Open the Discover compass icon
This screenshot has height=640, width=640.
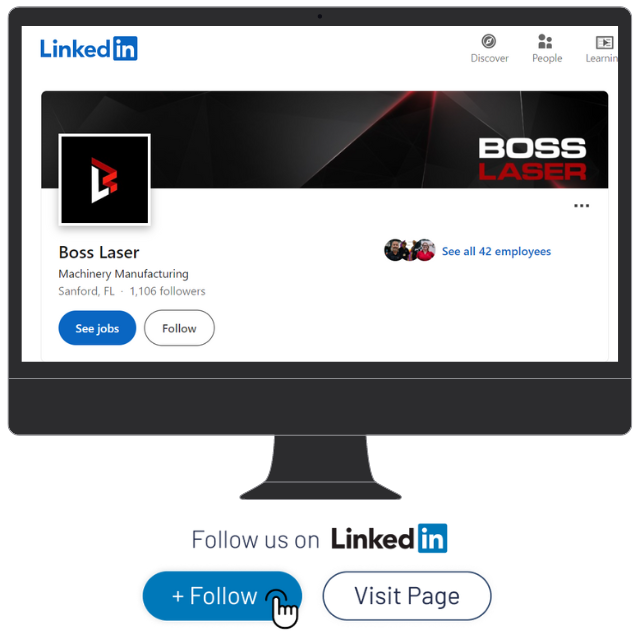tap(489, 41)
